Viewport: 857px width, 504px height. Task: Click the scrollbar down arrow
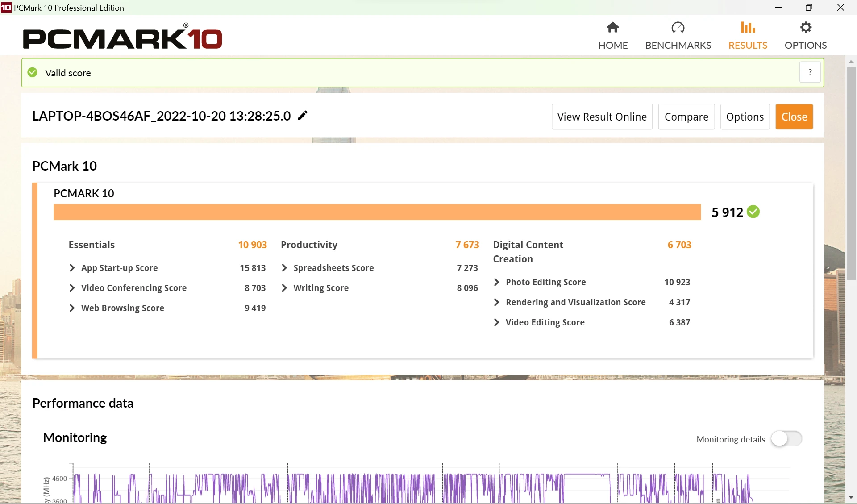pyautogui.click(x=851, y=497)
